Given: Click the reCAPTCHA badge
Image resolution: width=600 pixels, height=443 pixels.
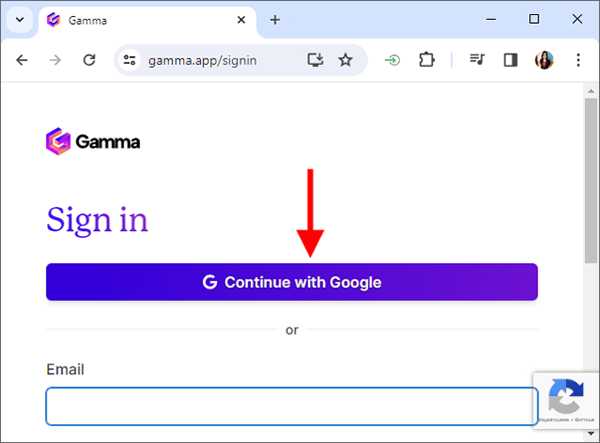Looking at the screenshot, I should (x=566, y=401).
